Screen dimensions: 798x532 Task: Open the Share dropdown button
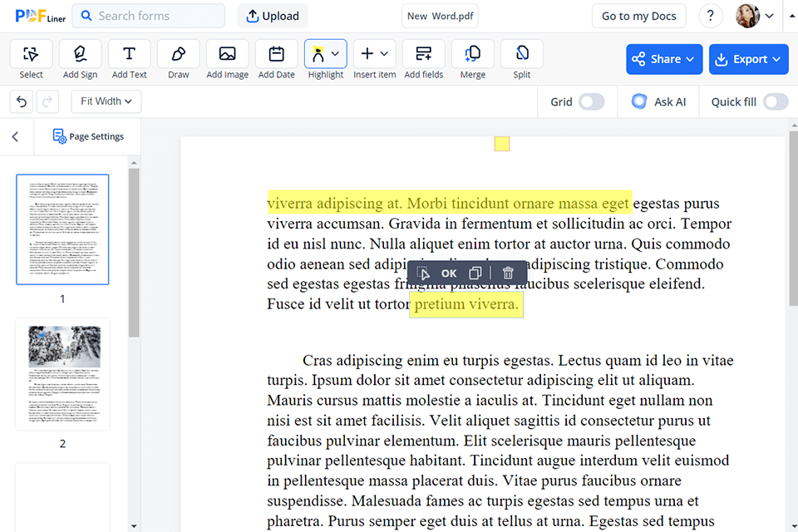click(664, 59)
